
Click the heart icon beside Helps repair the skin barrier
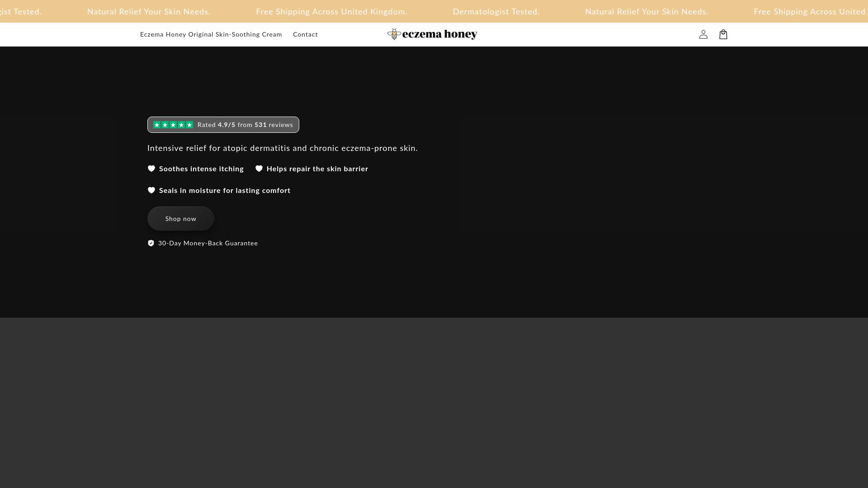259,169
